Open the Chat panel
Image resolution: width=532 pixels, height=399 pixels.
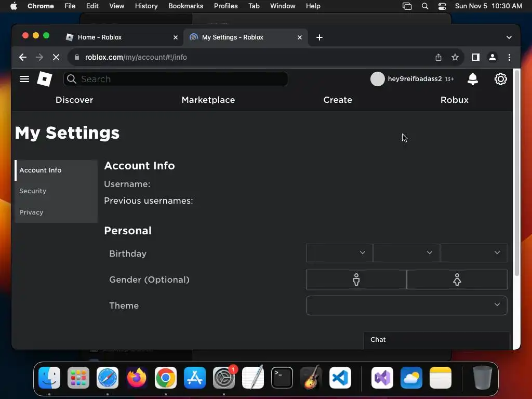coord(436,340)
